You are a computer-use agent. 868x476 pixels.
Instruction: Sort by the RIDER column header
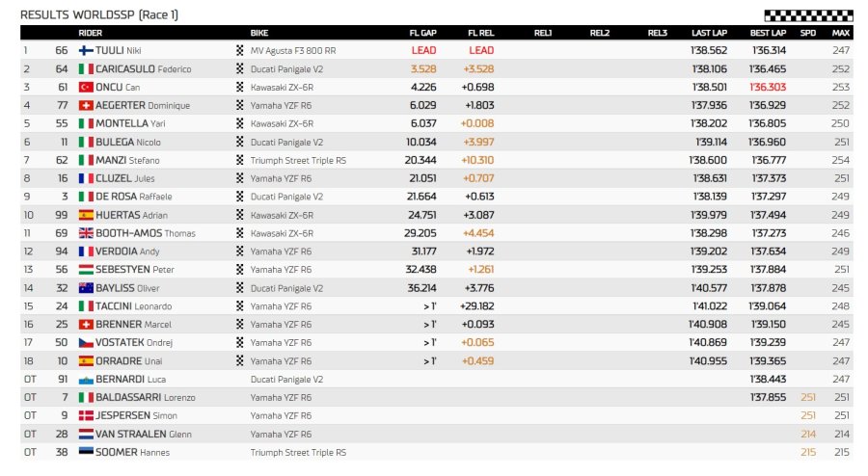91,33
